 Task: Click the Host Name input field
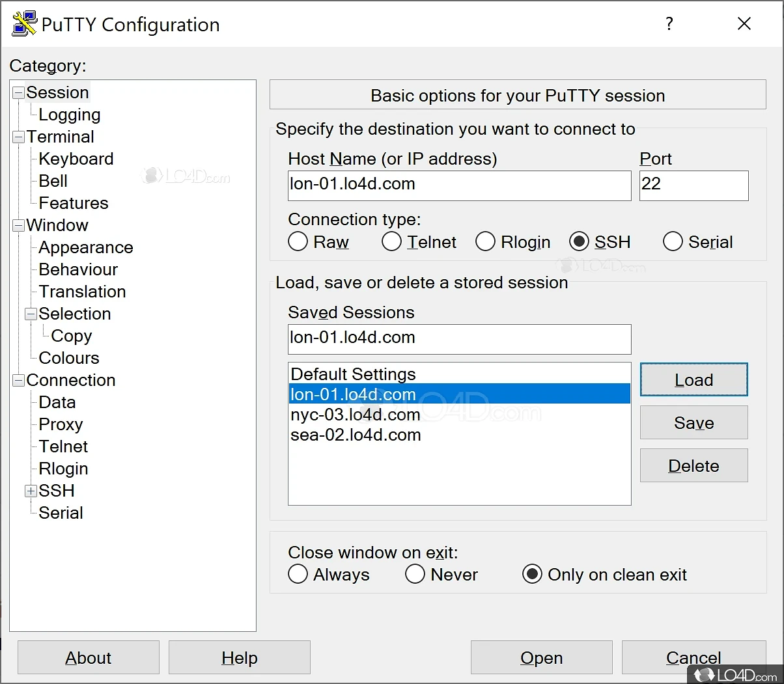pyautogui.click(x=459, y=185)
